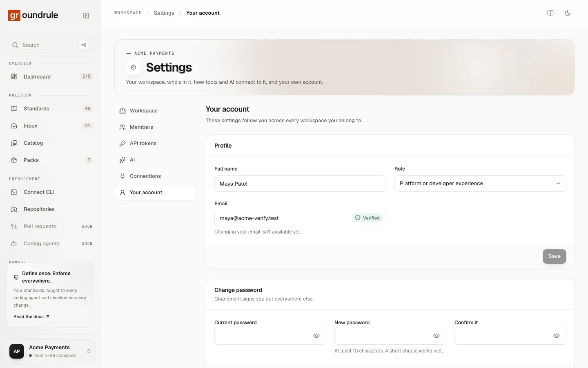Show the New password text

point(437,336)
